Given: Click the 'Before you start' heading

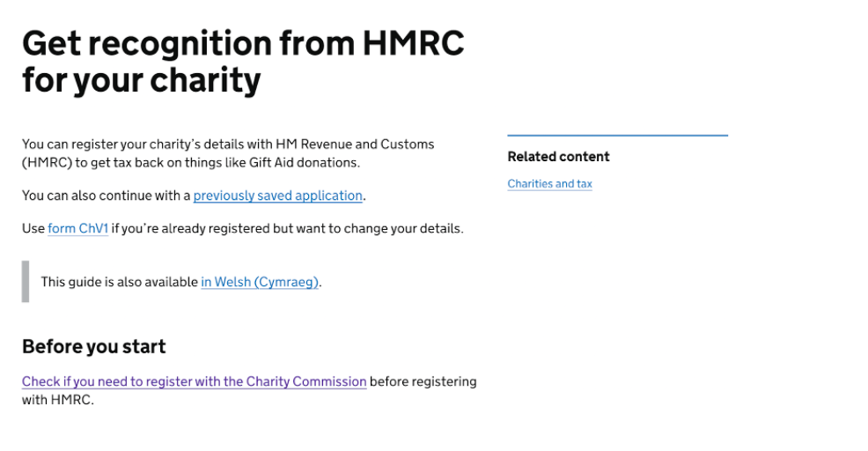Looking at the screenshot, I should point(93,347).
